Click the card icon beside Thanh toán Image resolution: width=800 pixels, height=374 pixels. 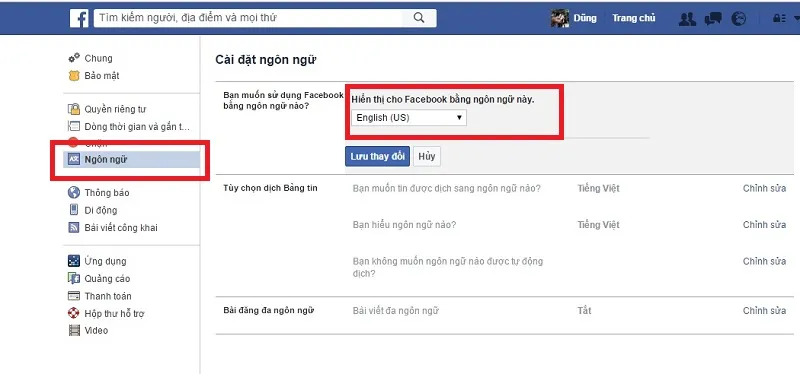74,296
